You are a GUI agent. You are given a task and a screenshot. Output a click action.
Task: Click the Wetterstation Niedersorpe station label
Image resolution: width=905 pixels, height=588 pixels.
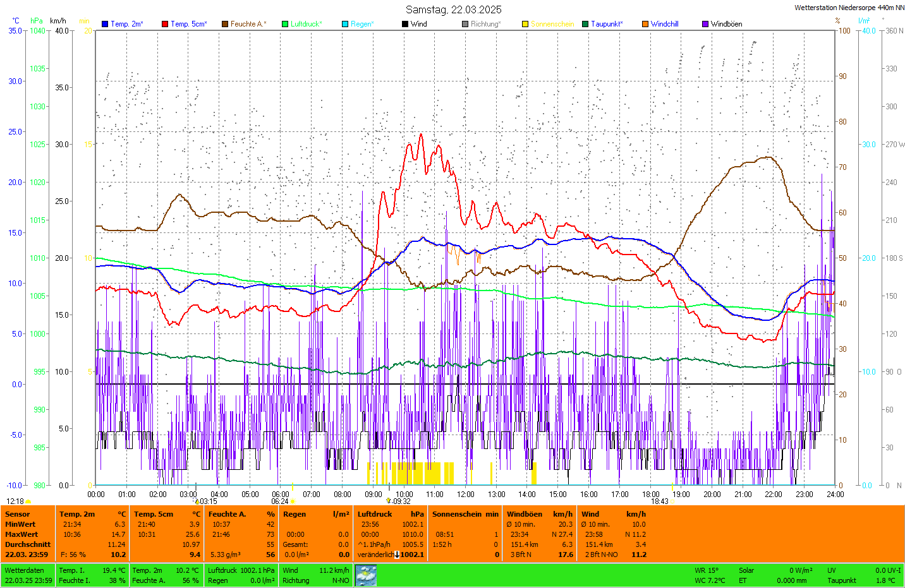(849, 8)
